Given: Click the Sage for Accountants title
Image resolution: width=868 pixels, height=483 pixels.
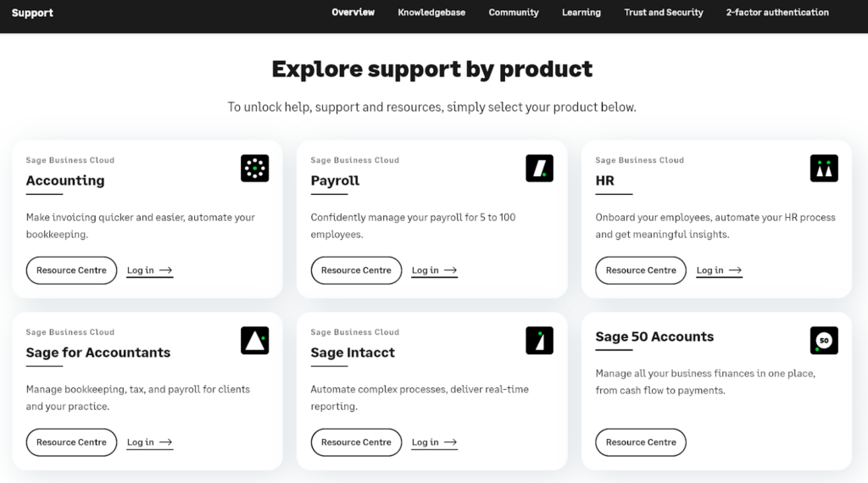Looking at the screenshot, I should 98,353.
